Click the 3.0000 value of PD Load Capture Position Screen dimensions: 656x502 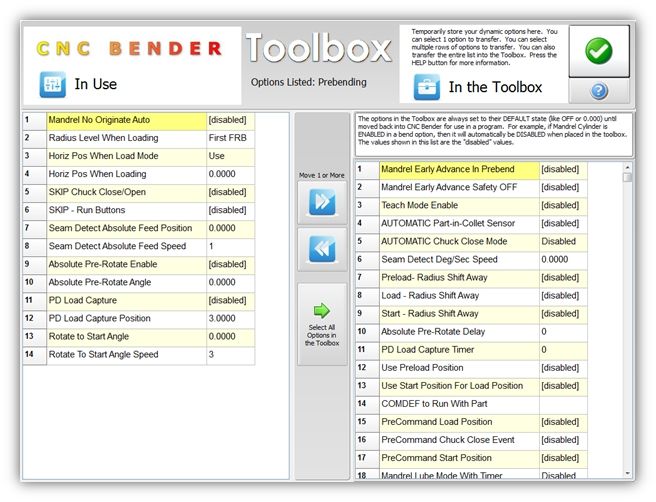pyautogui.click(x=231, y=318)
